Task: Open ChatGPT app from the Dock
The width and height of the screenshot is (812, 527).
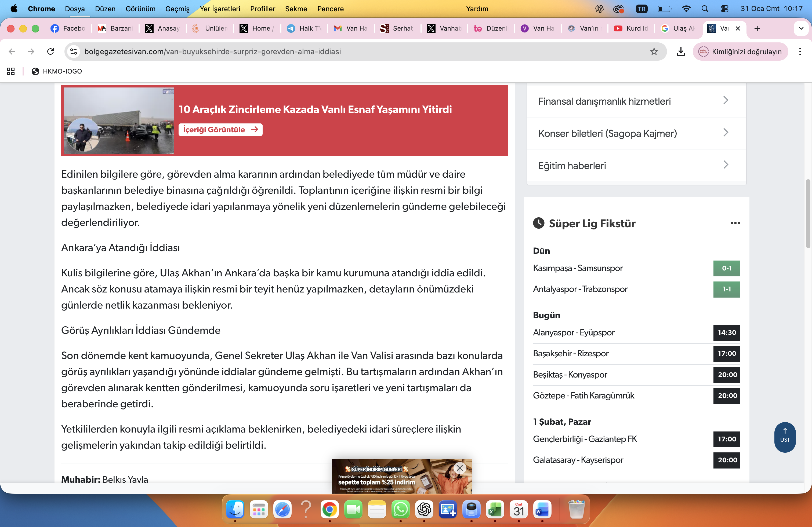Action: tap(424, 510)
